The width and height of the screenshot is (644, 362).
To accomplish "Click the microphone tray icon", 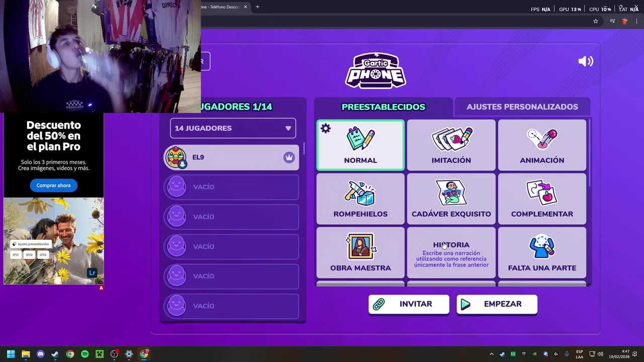I will tap(567, 354).
